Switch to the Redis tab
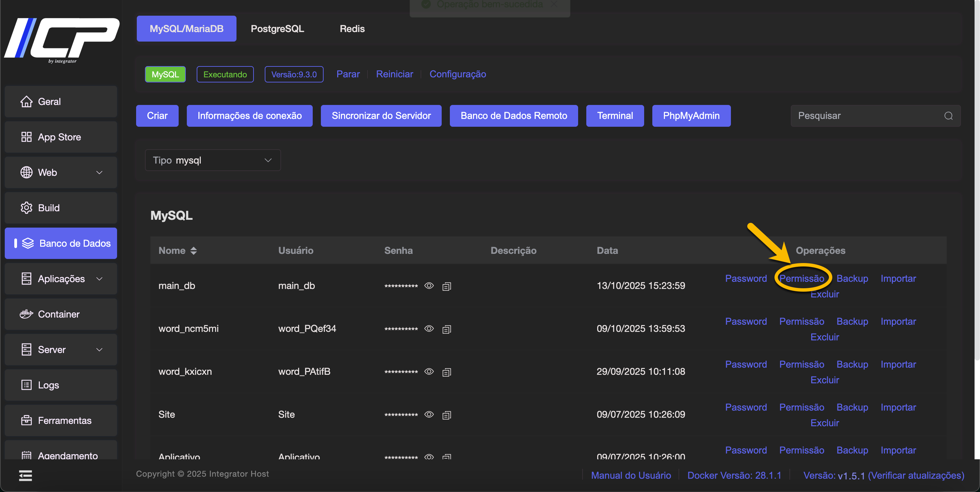Viewport: 980px width, 492px height. pos(352,29)
